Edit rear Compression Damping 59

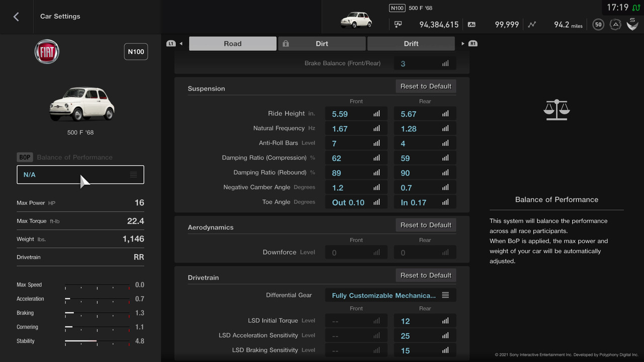[425, 158]
